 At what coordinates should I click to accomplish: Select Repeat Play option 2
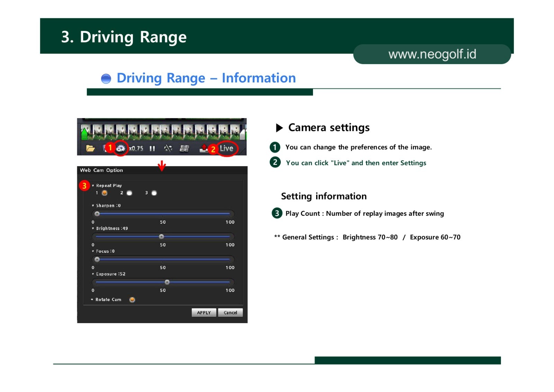coord(129,193)
